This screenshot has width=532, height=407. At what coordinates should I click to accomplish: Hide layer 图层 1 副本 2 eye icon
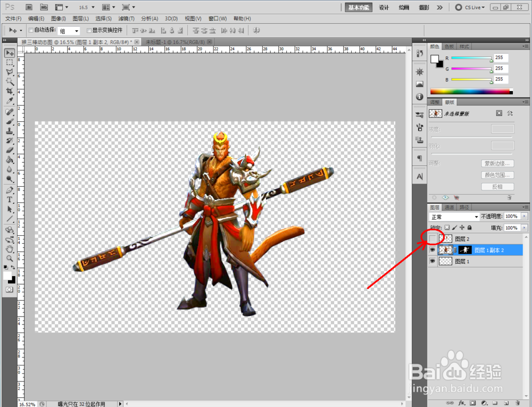click(x=432, y=250)
